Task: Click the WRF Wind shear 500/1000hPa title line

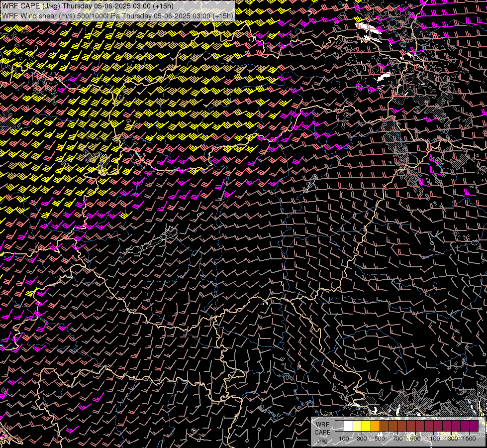Action: tap(117, 16)
